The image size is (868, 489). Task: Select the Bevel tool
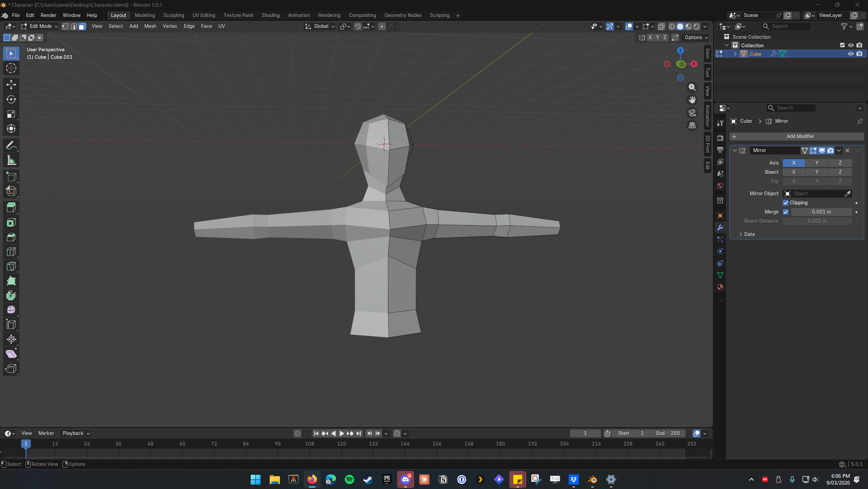(x=11, y=237)
